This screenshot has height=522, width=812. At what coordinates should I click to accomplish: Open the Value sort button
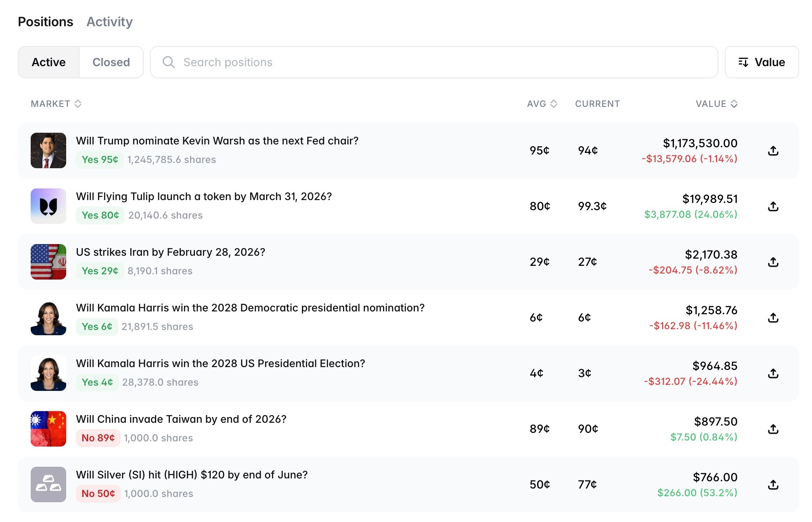click(761, 62)
